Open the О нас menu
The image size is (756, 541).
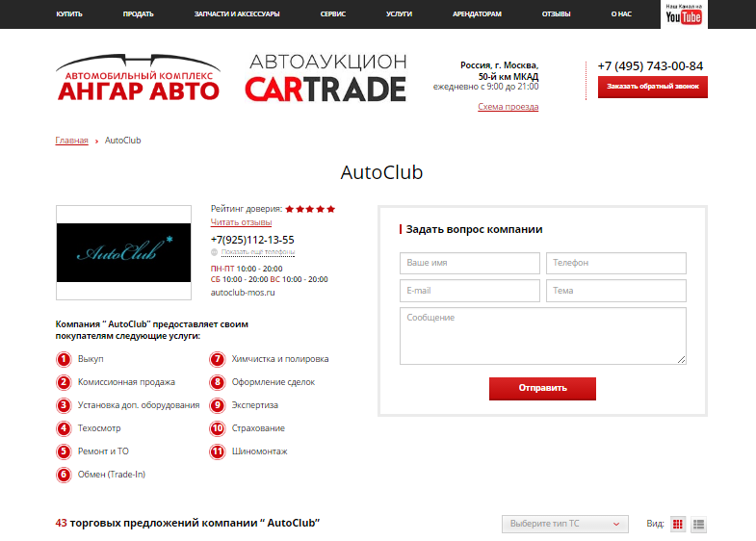tap(621, 14)
